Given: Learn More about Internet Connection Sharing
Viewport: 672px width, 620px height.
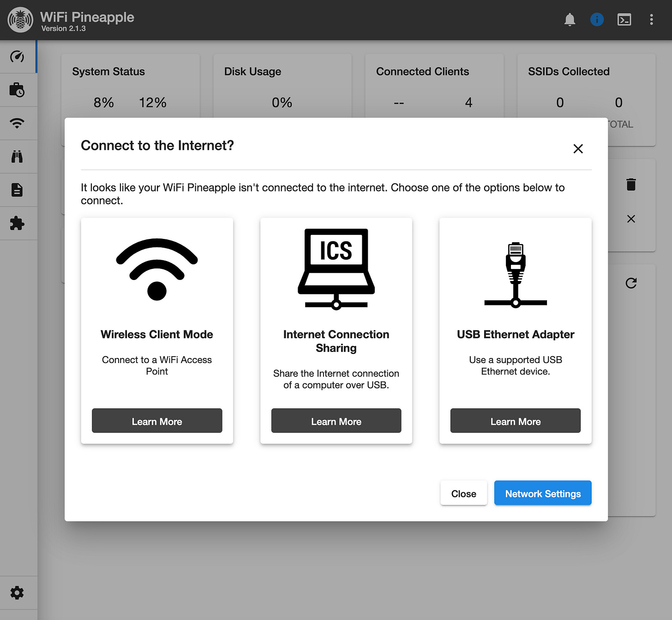Looking at the screenshot, I should pyautogui.click(x=336, y=421).
